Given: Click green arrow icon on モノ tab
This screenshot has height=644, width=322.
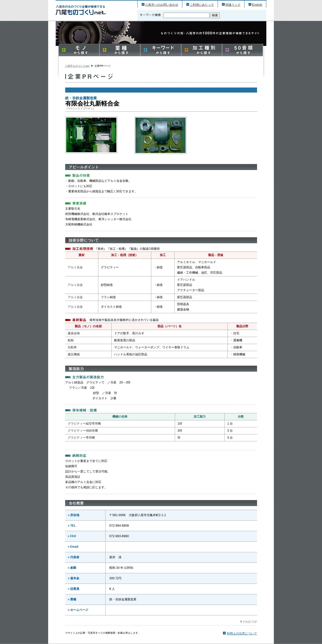Looking at the screenshot, I should 64,50.
